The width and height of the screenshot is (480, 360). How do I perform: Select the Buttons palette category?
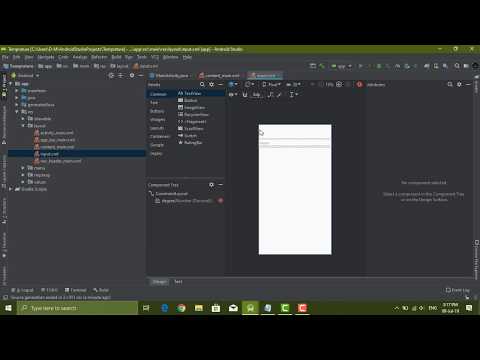[x=157, y=111]
